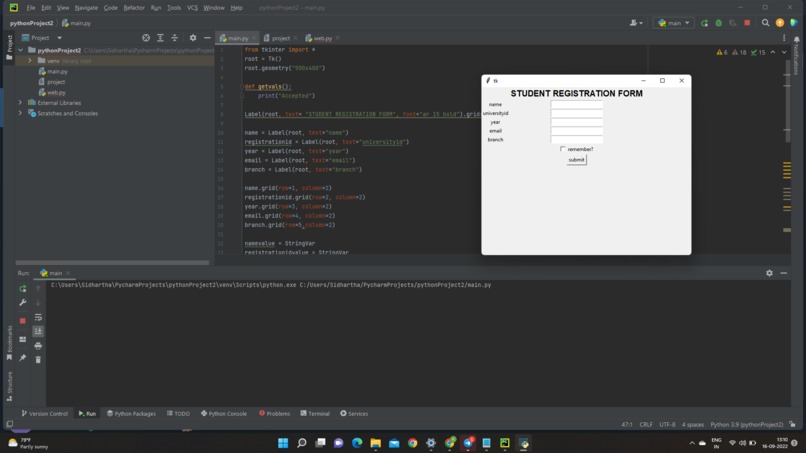Open TODO tool window

(x=178, y=413)
